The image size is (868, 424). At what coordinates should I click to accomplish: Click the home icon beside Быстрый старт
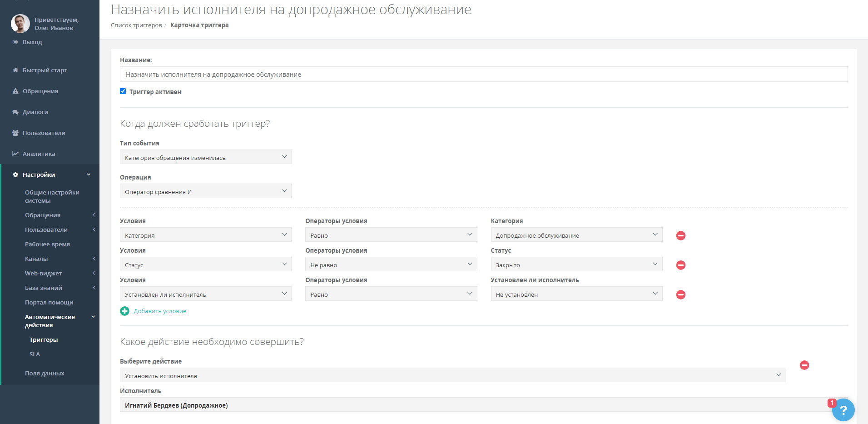15,70
